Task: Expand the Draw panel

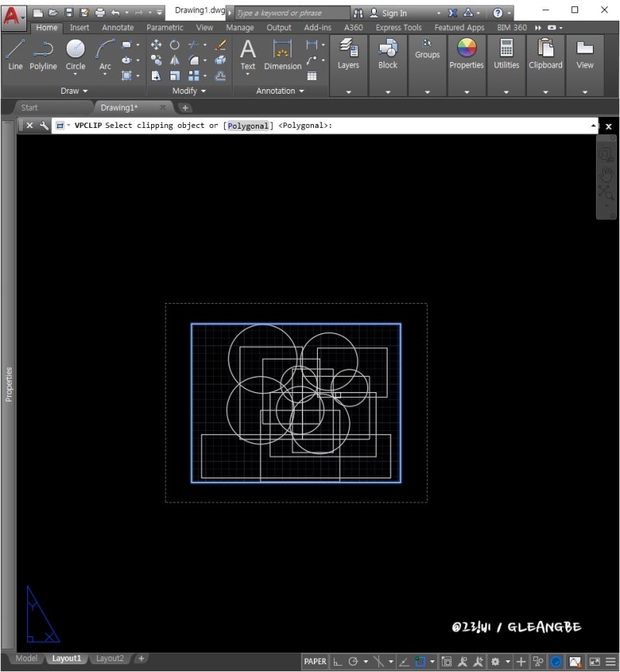Action: (x=75, y=91)
